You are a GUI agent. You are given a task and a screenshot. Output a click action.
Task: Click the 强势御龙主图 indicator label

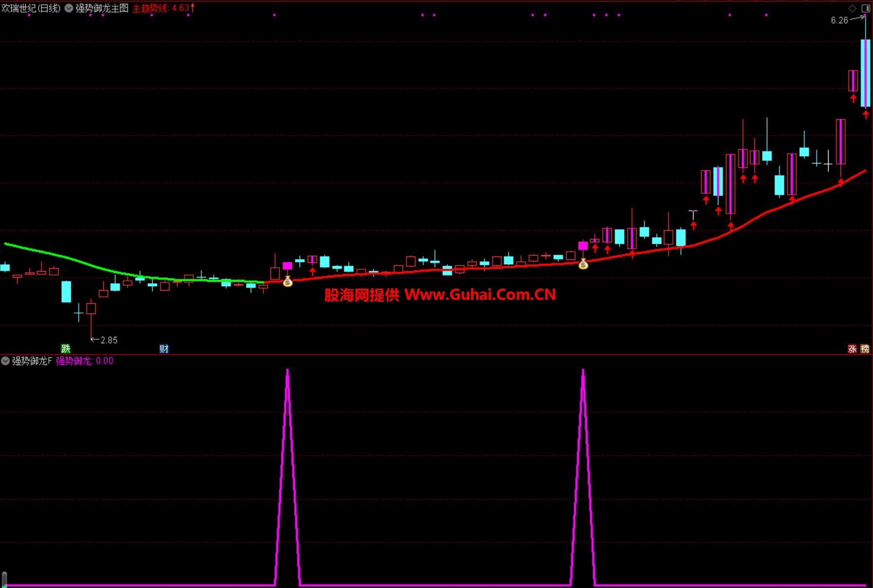point(102,8)
